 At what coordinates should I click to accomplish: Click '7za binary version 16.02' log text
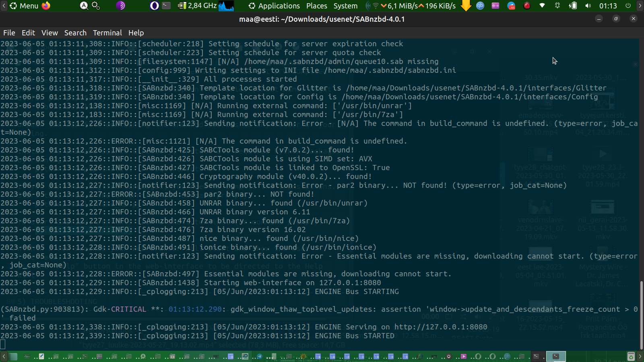(253, 230)
